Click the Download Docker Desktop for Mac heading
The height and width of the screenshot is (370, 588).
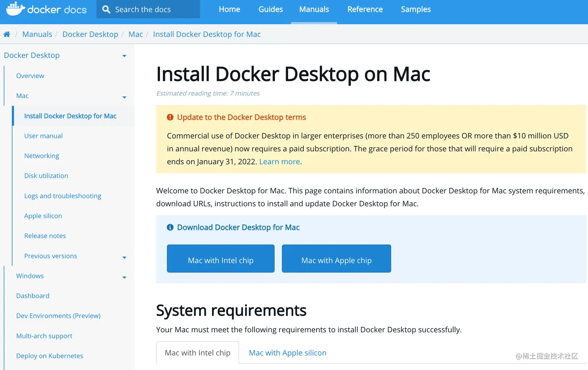(238, 227)
